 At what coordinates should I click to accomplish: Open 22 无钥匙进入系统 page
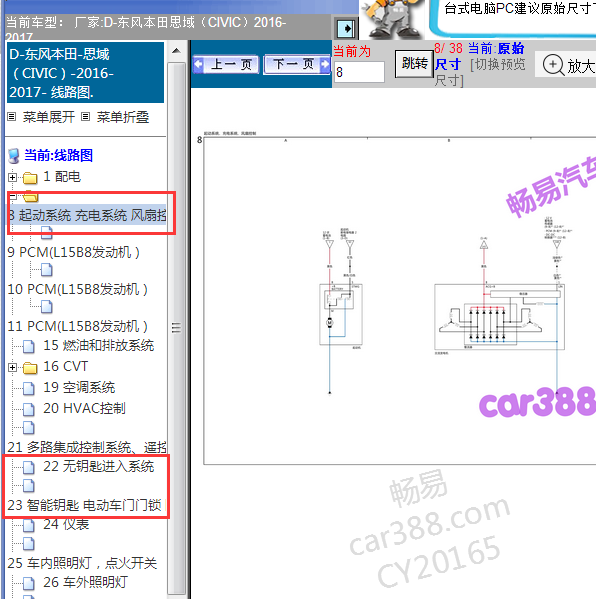(x=99, y=466)
